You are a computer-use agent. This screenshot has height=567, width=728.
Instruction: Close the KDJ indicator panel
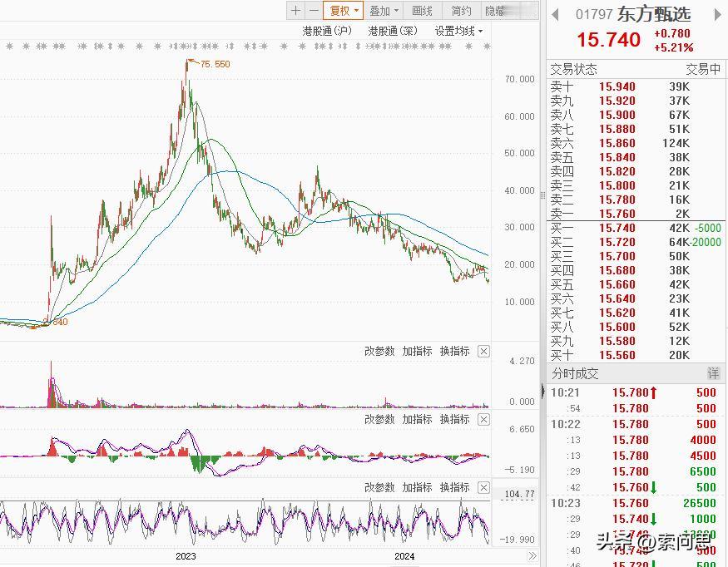click(x=483, y=488)
